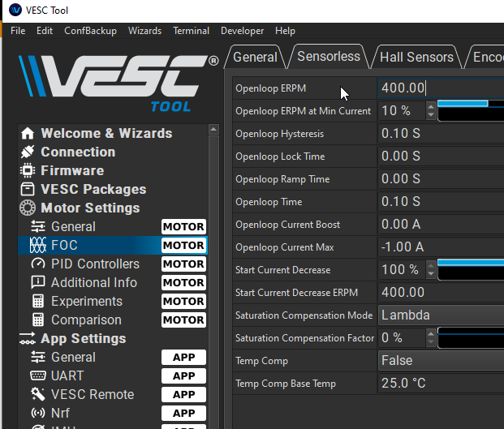This screenshot has width=504, height=429.
Task: Click the motor icon beside Motor Settings
Action: 28,208
